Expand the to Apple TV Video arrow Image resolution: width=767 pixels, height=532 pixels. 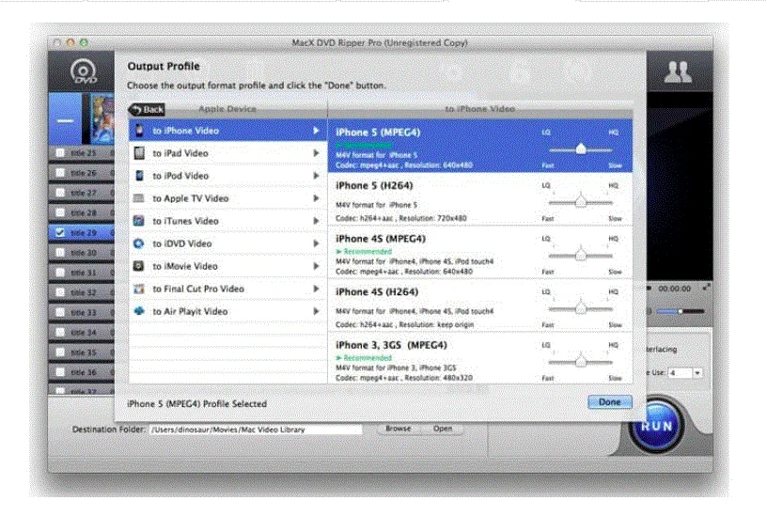click(316, 198)
